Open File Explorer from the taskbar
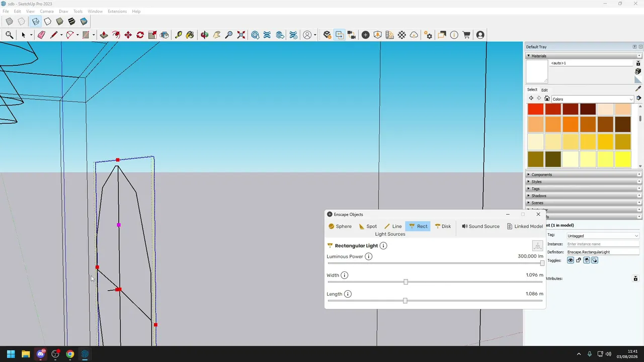The image size is (644, 362). [26, 354]
